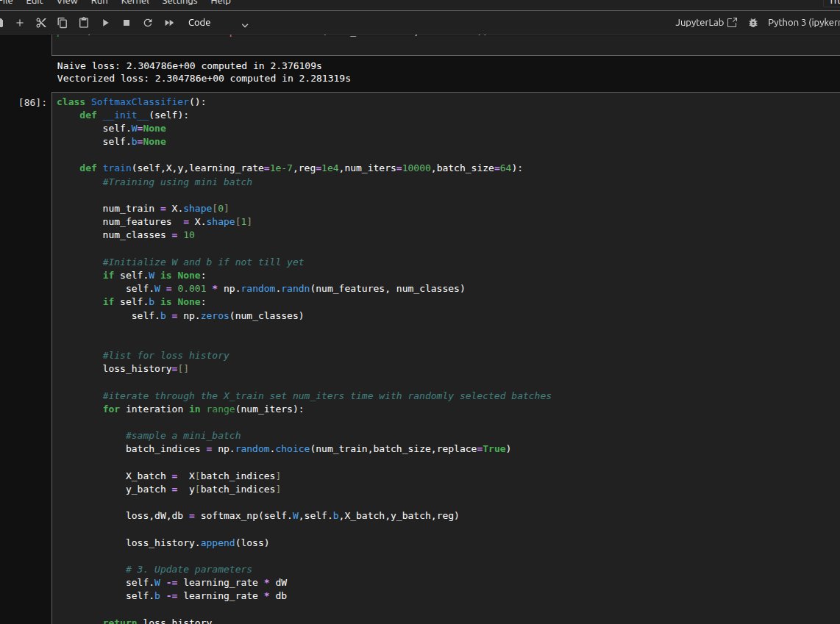Open notebook in JupyterLab link
840x624 pixels.
point(706,23)
